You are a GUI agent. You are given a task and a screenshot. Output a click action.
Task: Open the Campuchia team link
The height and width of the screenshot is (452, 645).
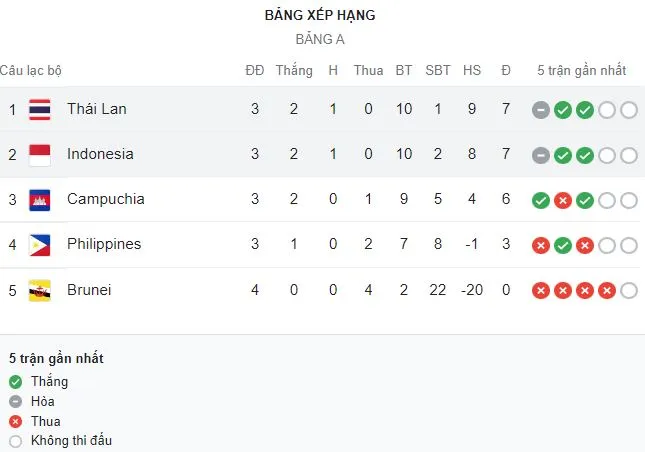point(105,199)
